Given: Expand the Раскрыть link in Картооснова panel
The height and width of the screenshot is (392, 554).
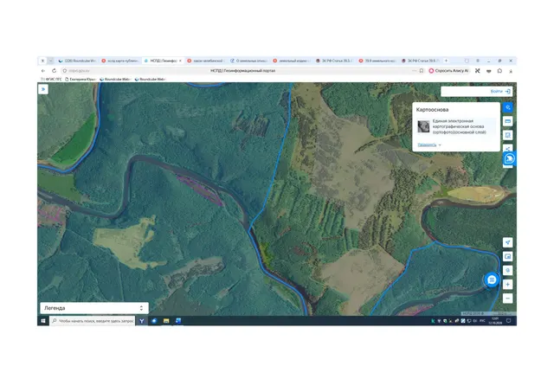Looking at the screenshot, I should coord(429,145).
